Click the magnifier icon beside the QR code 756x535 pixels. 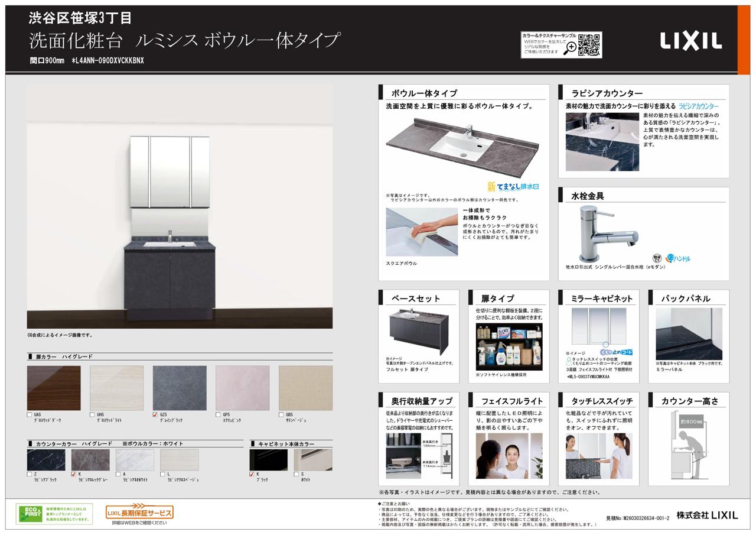click(570, 48)
